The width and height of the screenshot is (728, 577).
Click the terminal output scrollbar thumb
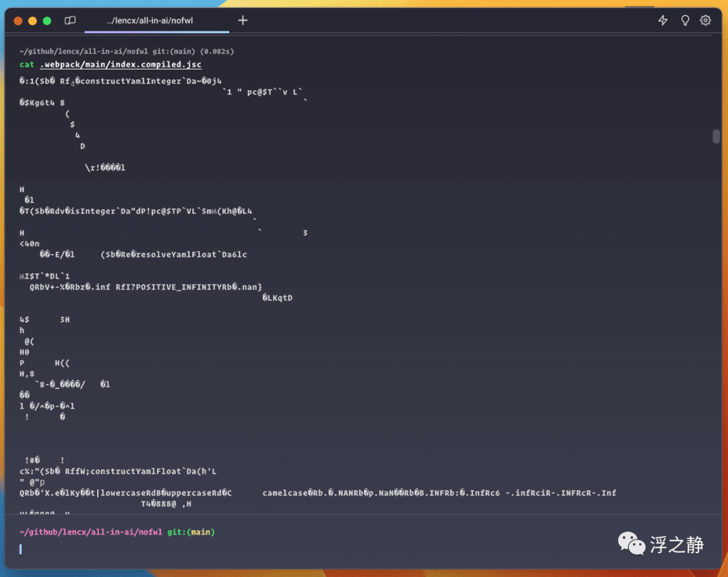716,136
